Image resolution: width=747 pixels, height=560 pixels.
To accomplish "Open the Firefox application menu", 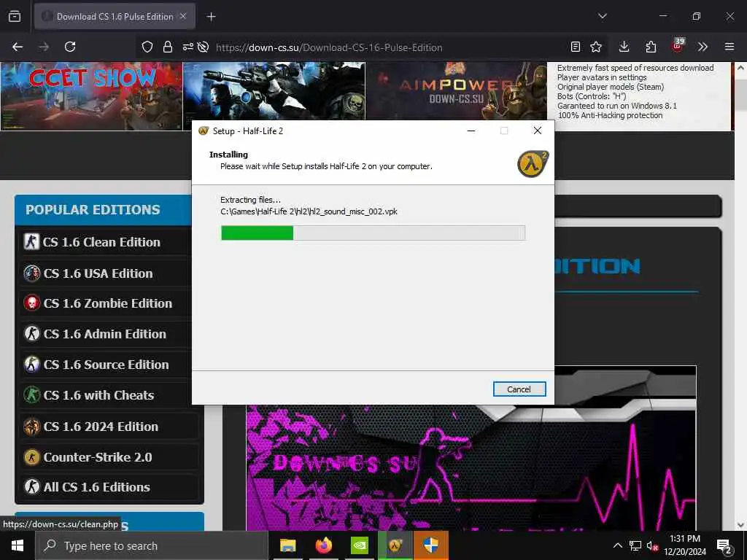I will [x=729, y=47].
